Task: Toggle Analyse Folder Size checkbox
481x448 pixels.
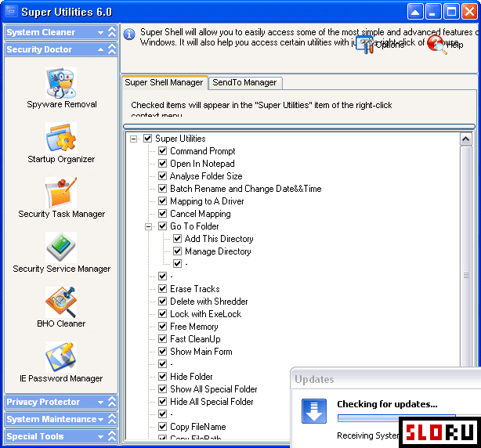Action: (x=163, y=176)
